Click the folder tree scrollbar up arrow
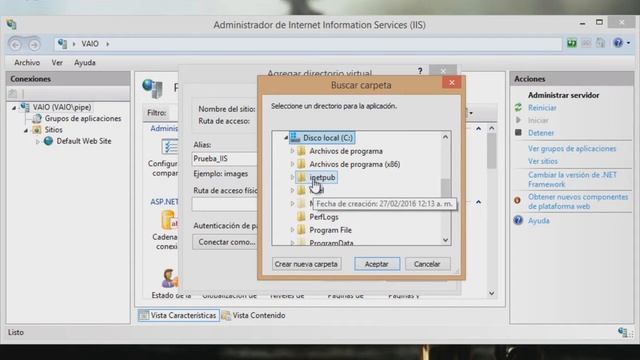 446,137
